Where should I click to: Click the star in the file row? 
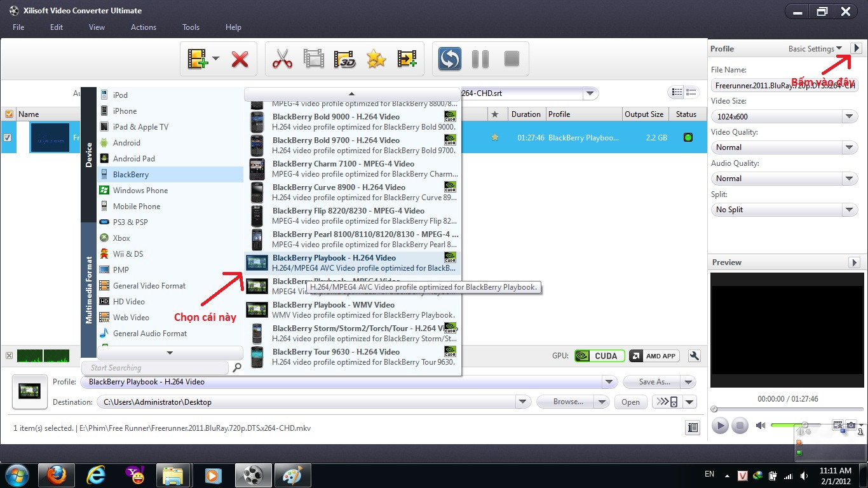pos(495,137)
